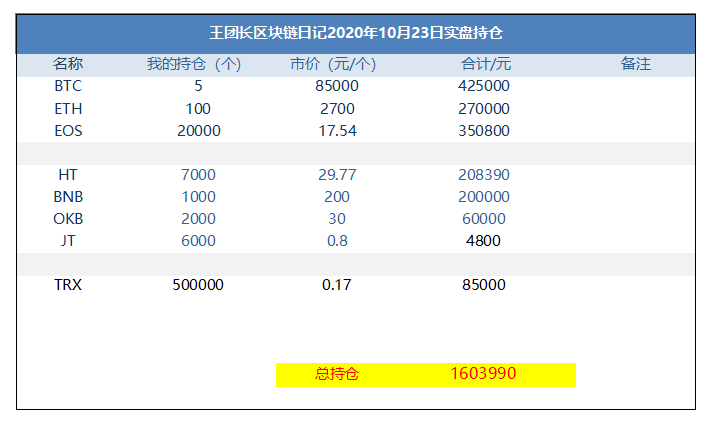
Task: Click BTC price 85000 in 市价 column
Action: point(337,86)
